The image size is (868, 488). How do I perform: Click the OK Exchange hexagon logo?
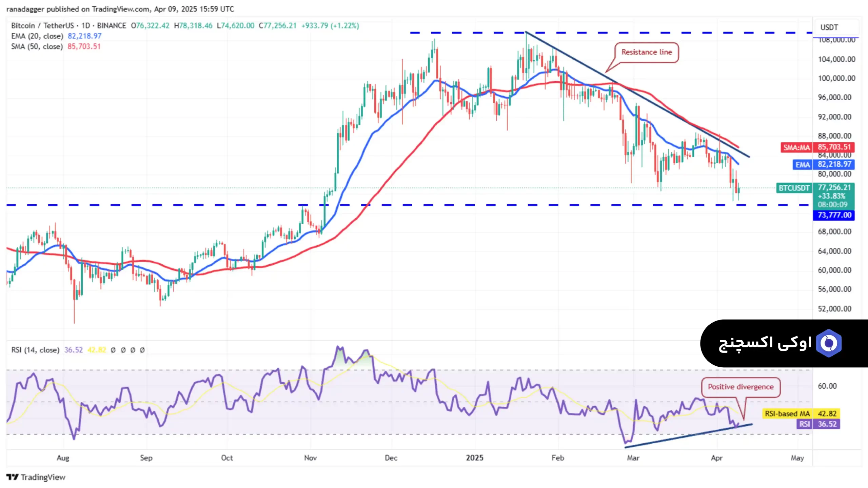click(x=829, y=343)
